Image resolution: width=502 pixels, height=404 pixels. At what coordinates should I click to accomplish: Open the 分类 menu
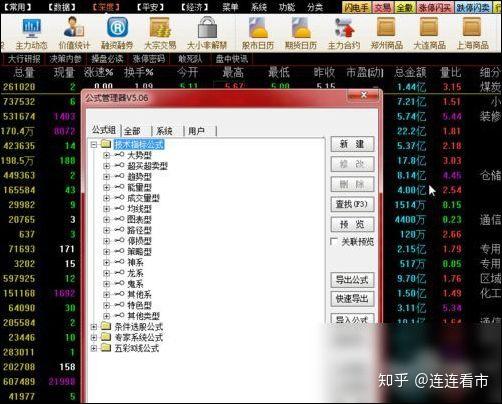[315, 7]
